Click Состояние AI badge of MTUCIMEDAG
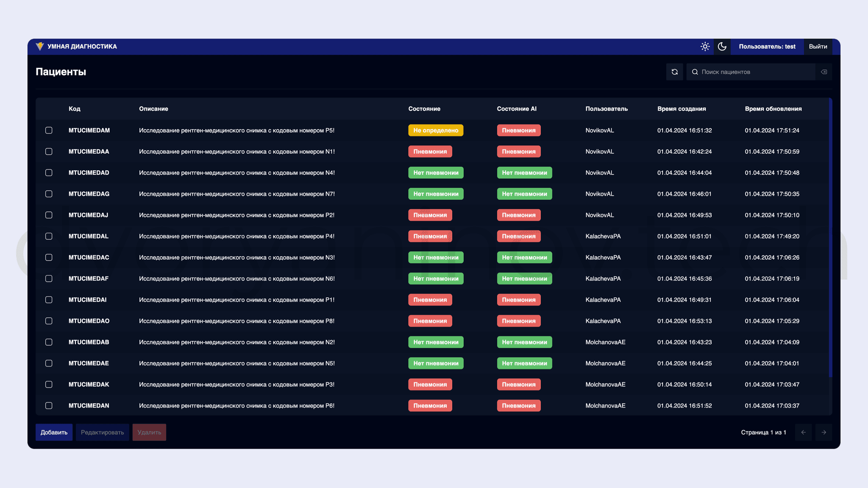This screenshot has height=488, width=868. [524, 194]
